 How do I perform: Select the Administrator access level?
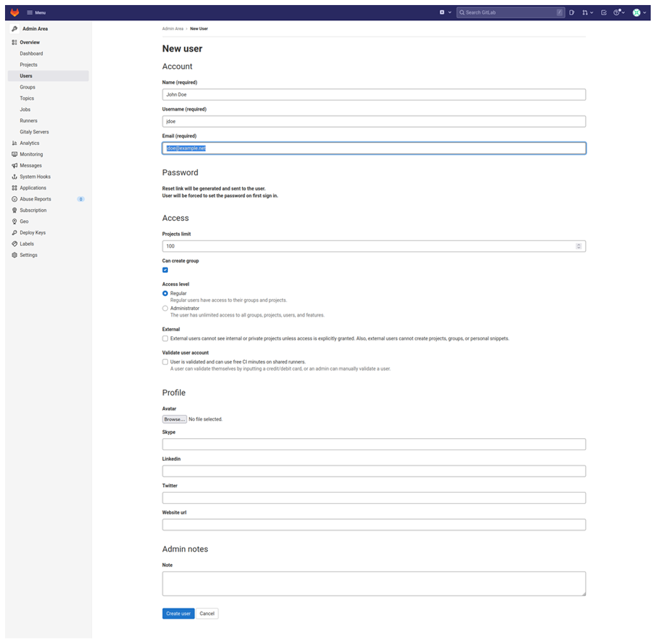click(x=165, y=308)
